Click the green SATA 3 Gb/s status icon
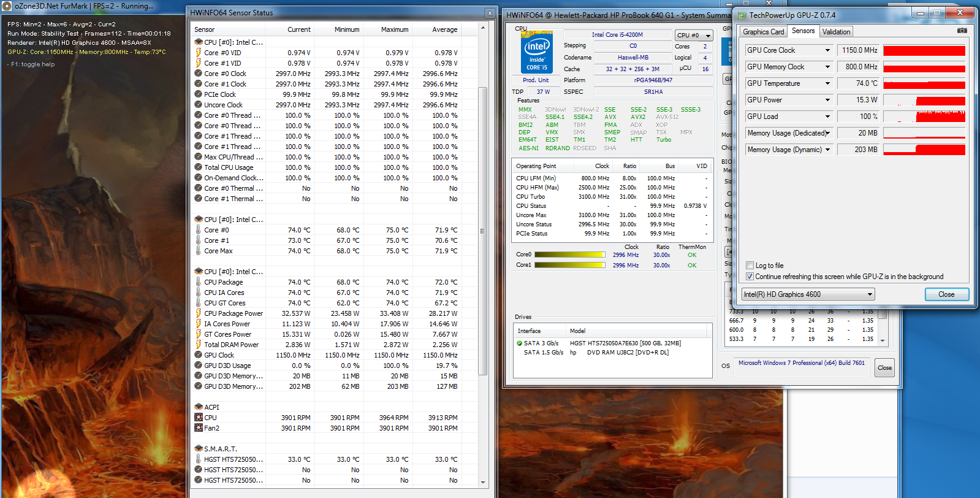Image resolution: width=980 pixels, height=498 pixels. coord(519,343)
